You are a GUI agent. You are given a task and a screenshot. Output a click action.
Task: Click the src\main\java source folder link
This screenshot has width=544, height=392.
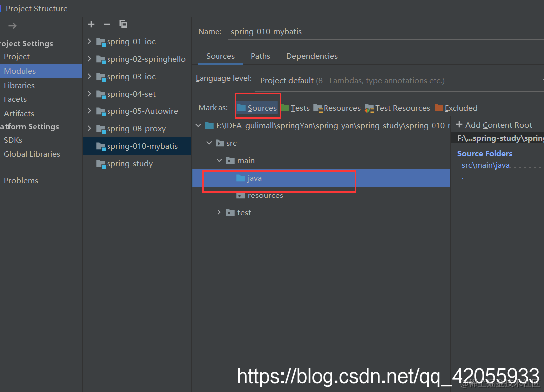[485, 165]
